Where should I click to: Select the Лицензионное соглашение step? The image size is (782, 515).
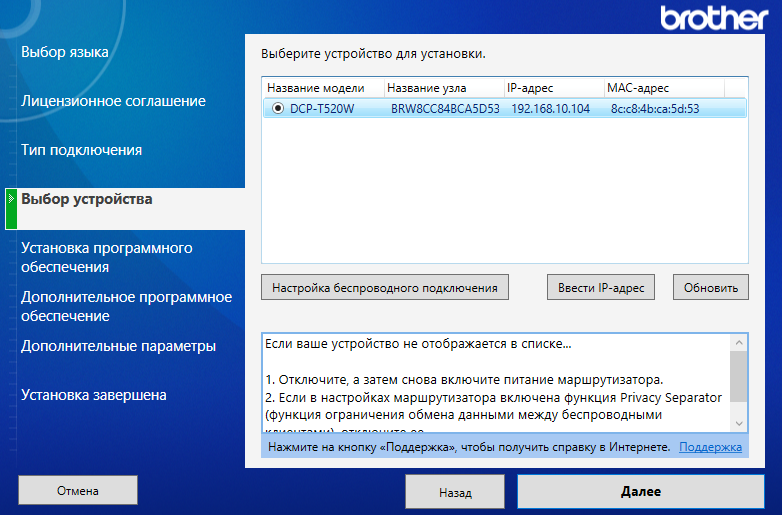pyautogui.click(x=113, y=101)
